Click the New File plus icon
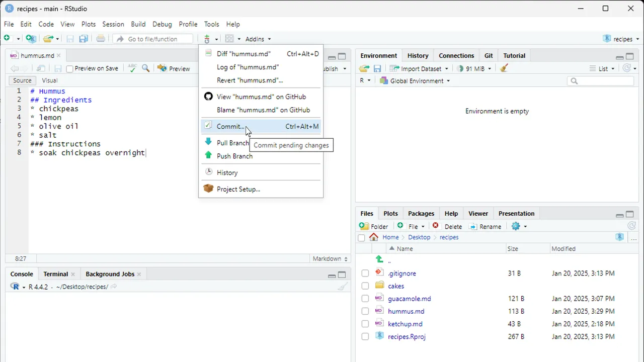Screen dimensions: 644x362 pos(7,39)
